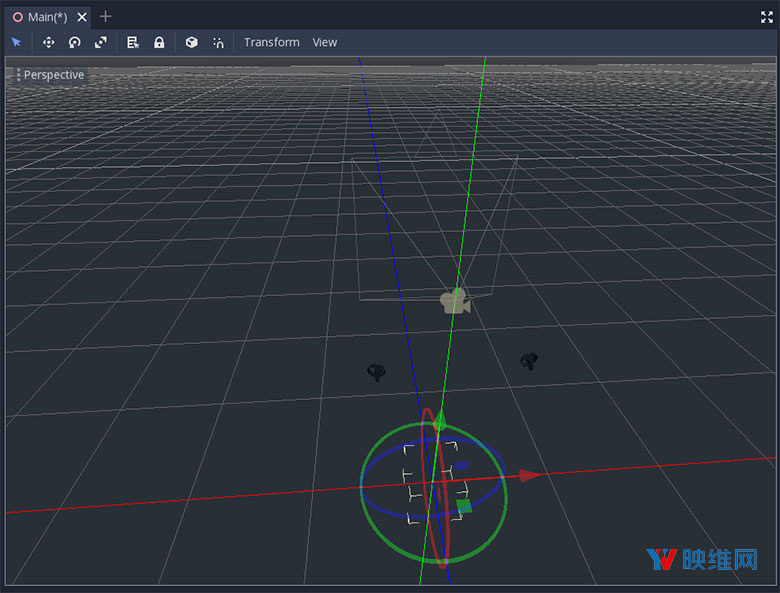The image size is (780, 593).
Task: Activate the Select mode arrow tool
Action: pyautogui.click(x=16, y=42)
